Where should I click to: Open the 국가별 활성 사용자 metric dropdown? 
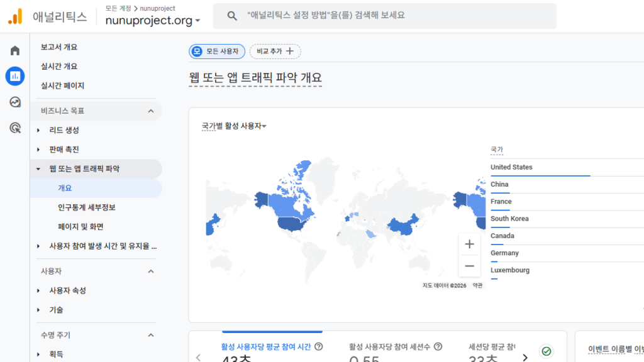(234, 126)
